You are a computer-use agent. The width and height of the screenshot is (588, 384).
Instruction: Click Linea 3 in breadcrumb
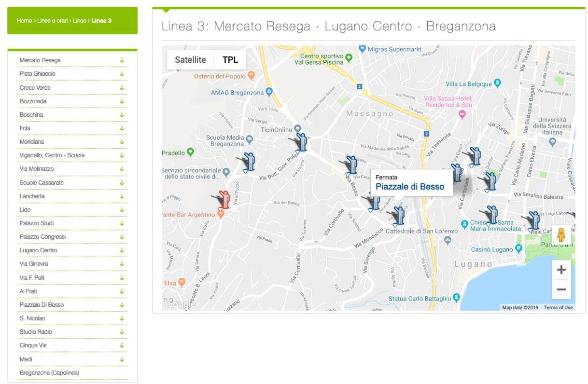pos(101,21)
